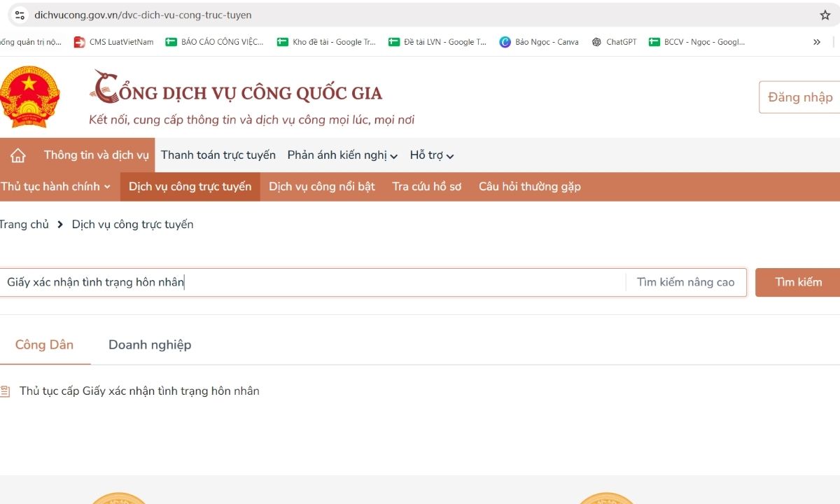Image resolution: width=840 pixels, height=504 pixels.
Task: Open ChatGPT bookmark
Action: pos(614,42)
